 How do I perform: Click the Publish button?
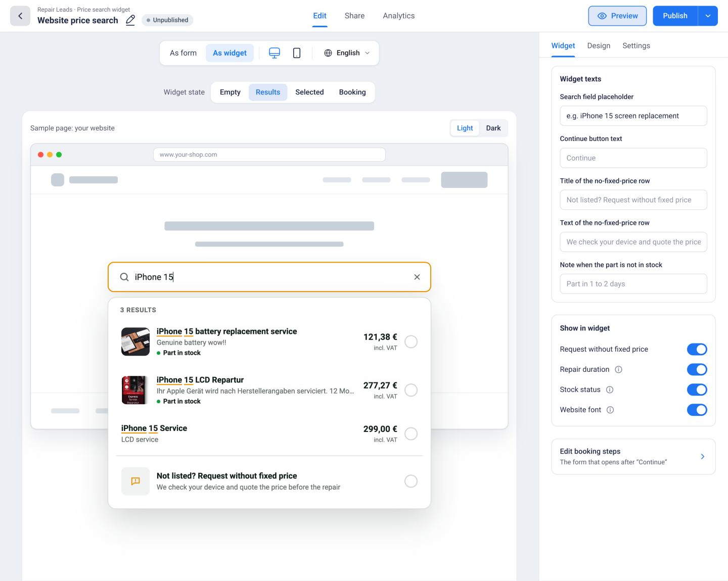click(675, 16)
